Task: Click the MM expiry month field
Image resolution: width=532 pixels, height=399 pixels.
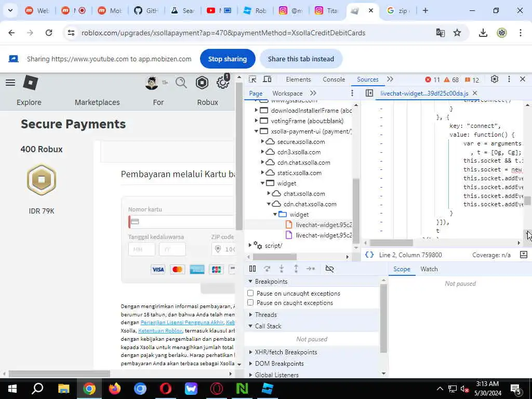Action: tap(142, 249)
